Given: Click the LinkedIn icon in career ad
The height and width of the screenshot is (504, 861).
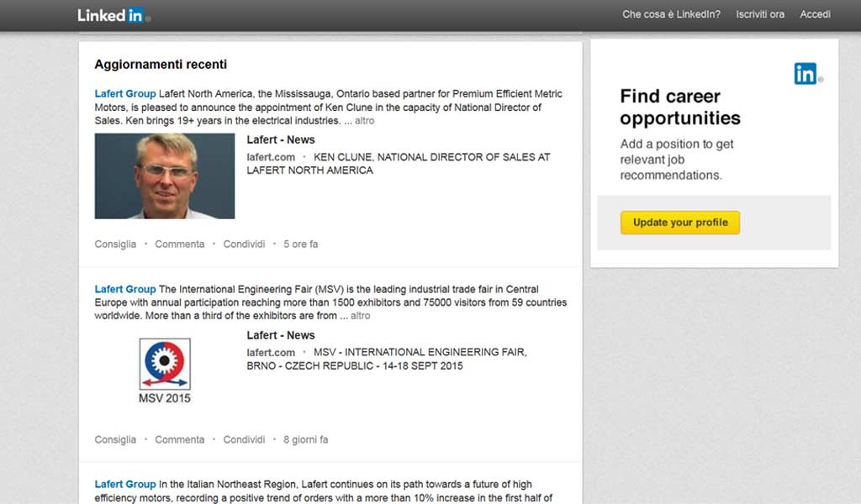Looking at the screenshot, I should [807, 74].
